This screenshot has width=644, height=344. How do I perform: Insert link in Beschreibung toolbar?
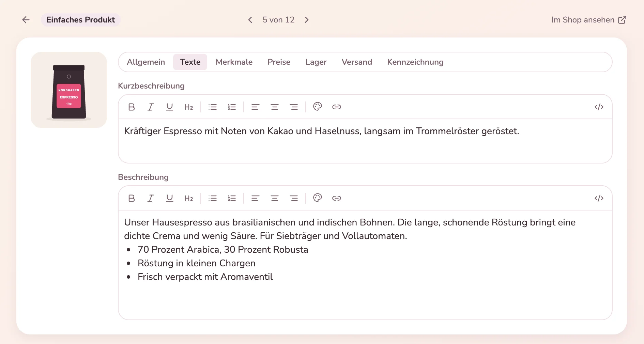tap(337, 198)
